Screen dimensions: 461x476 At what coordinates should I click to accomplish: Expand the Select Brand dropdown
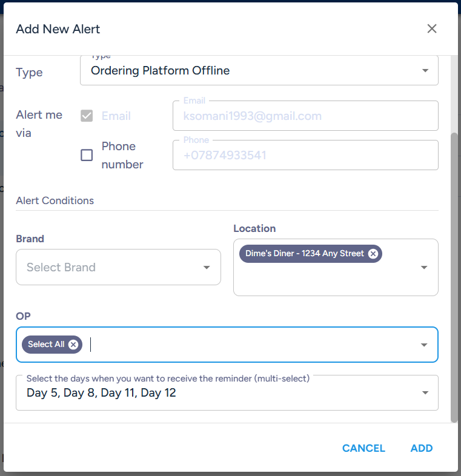[207, 268]
